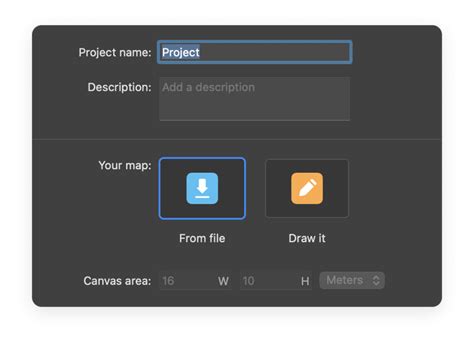Click the highlighted Project text
Image resolution: width=474 pixels, height=361 pixels.
click(x=181, y=52)
